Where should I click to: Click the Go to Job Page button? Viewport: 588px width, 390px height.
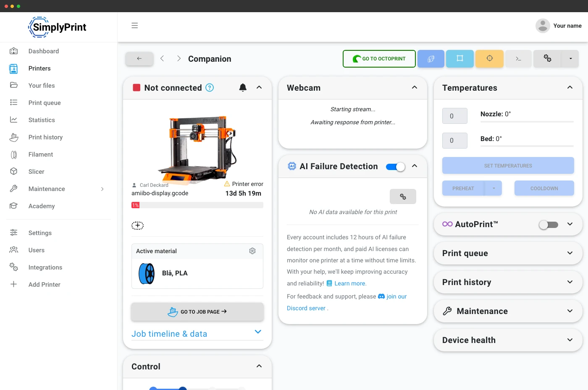197,312
